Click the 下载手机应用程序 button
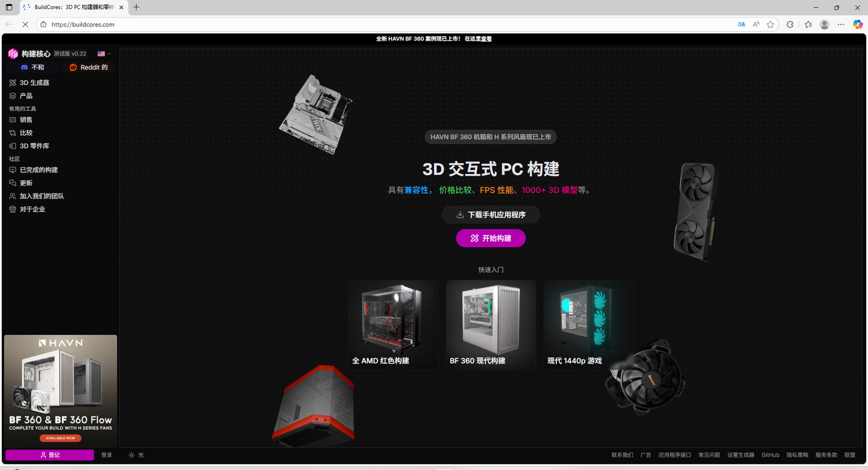 491,215
